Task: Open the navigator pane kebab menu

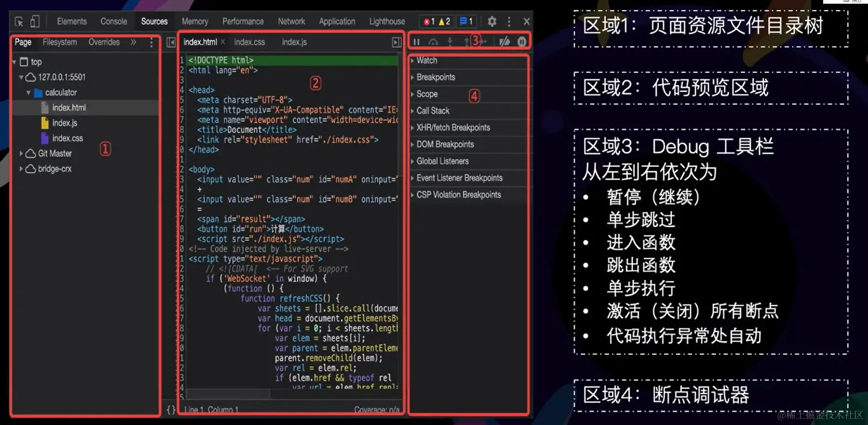Action: pyautogui.click(x=151, y=42)
